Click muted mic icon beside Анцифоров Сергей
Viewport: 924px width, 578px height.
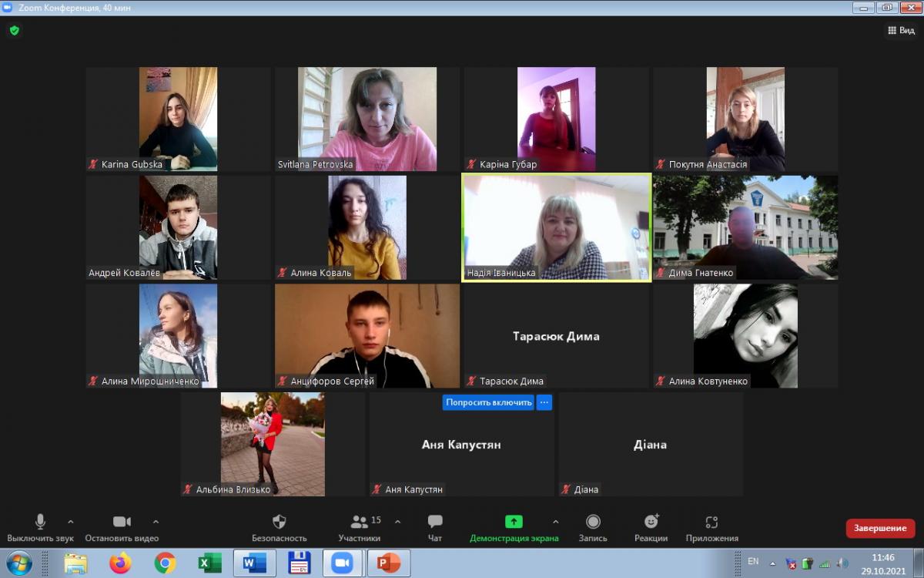point(283,381)
